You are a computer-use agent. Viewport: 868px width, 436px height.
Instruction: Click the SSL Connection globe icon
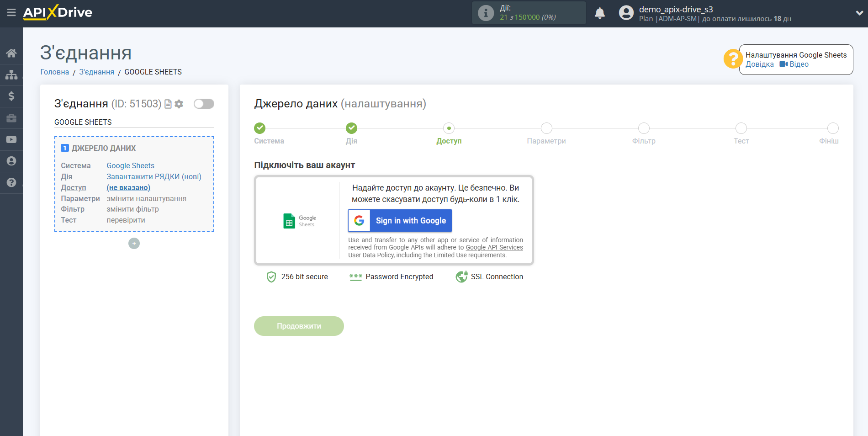pos(462,277)
